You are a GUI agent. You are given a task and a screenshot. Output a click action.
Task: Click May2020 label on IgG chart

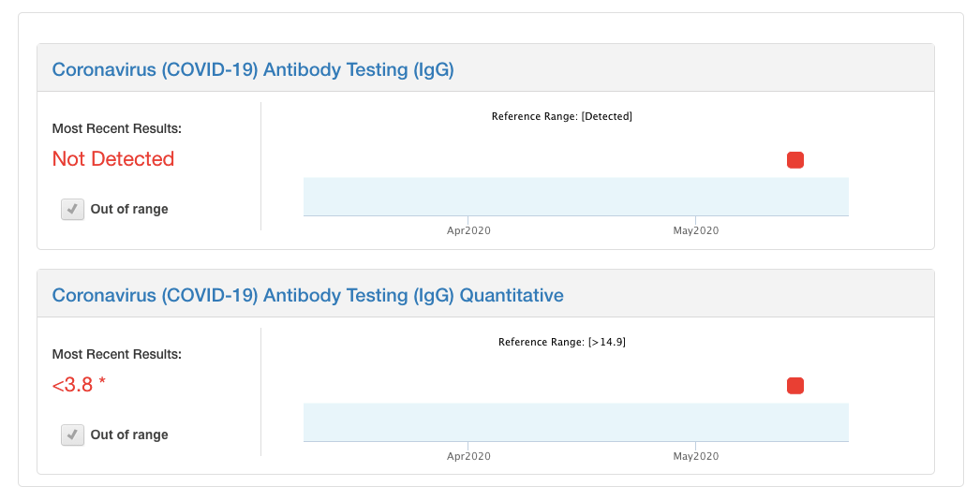(695, 230)
